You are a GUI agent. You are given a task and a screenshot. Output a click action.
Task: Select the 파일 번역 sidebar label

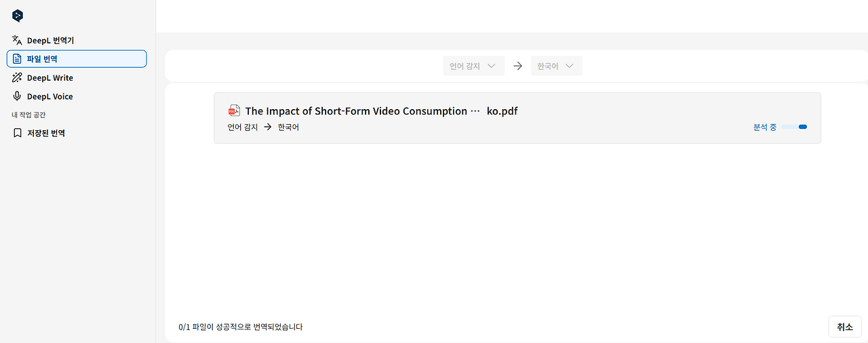point(42,59)
